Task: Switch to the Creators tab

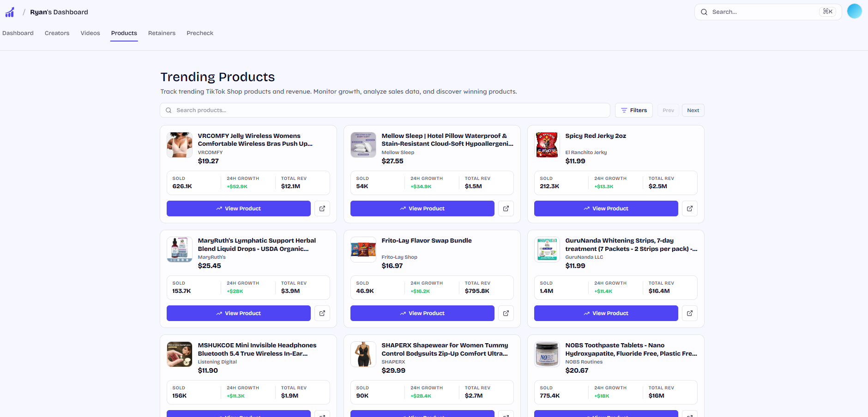Action: coord(57,33)
